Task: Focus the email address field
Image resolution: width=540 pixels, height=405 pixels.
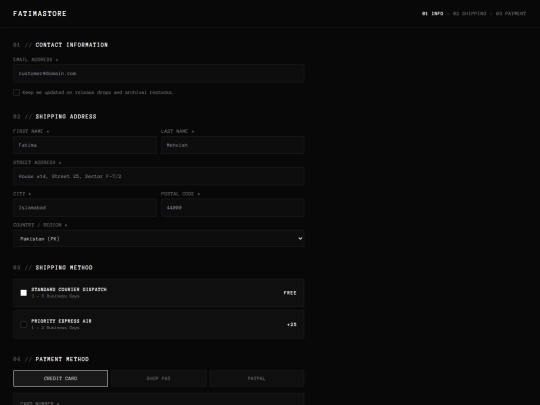Action: pyautogui.click(x=158, y=73)
